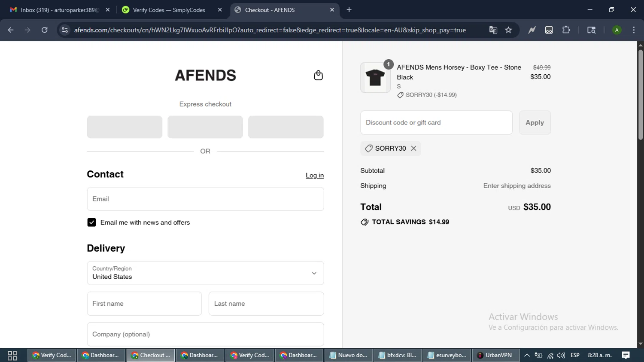The width and height of the screenshot is (644, 362).
Task: Go back to the previous page
Action: click(11, 30)
